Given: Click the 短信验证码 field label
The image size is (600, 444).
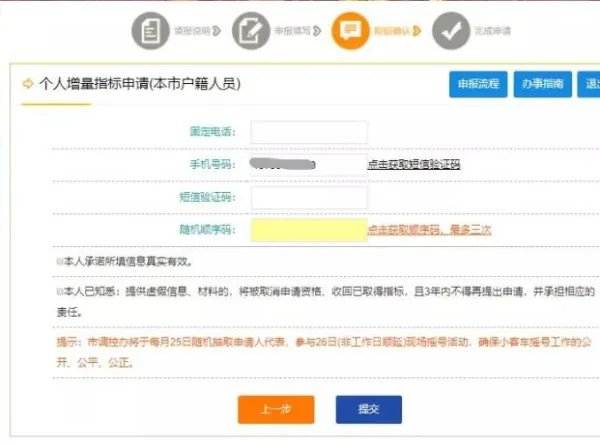Looking at the screenshot, I should point(208,197).
